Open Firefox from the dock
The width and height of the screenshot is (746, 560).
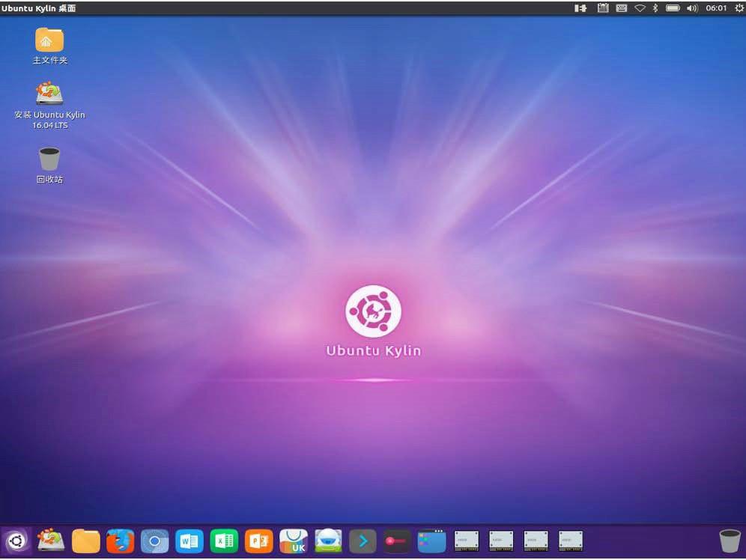(120, 541)
